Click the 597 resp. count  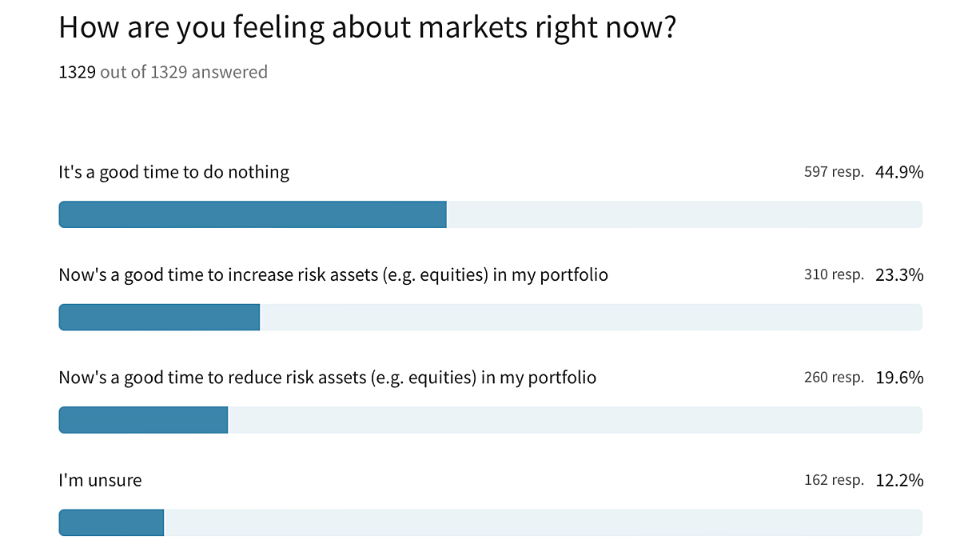tap(834, 172)
